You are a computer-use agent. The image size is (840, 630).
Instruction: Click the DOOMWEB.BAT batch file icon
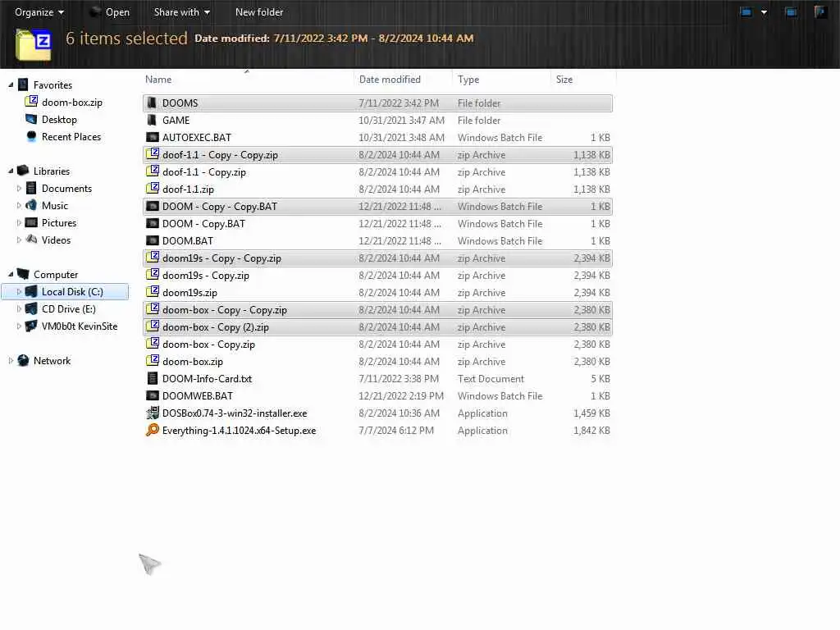pyautogui.click(x=153, y=395)
